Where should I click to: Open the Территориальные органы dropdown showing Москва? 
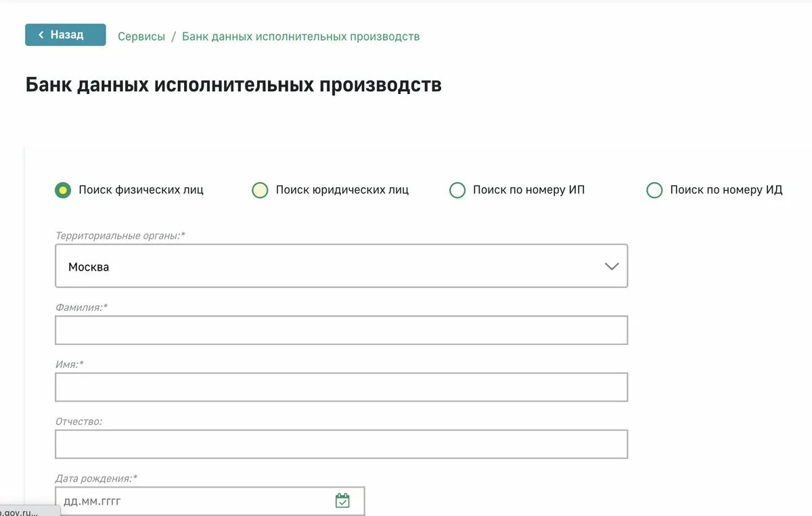click(x=341, y=266)
